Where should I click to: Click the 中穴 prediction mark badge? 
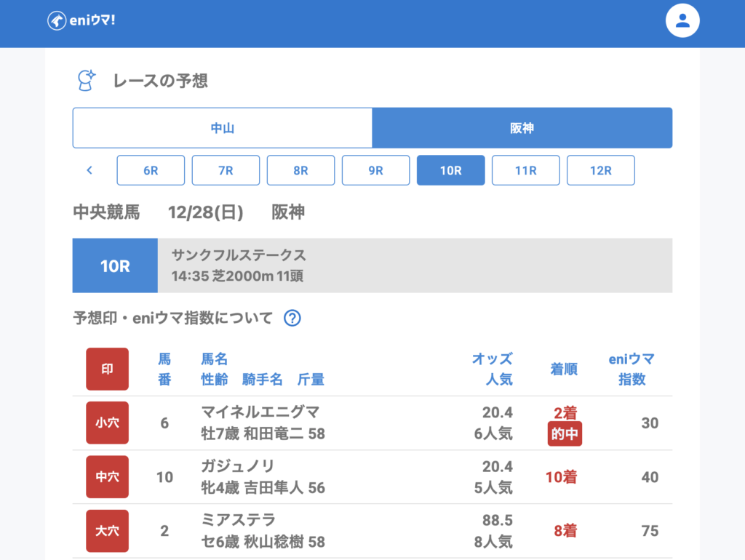coord(107,477)
